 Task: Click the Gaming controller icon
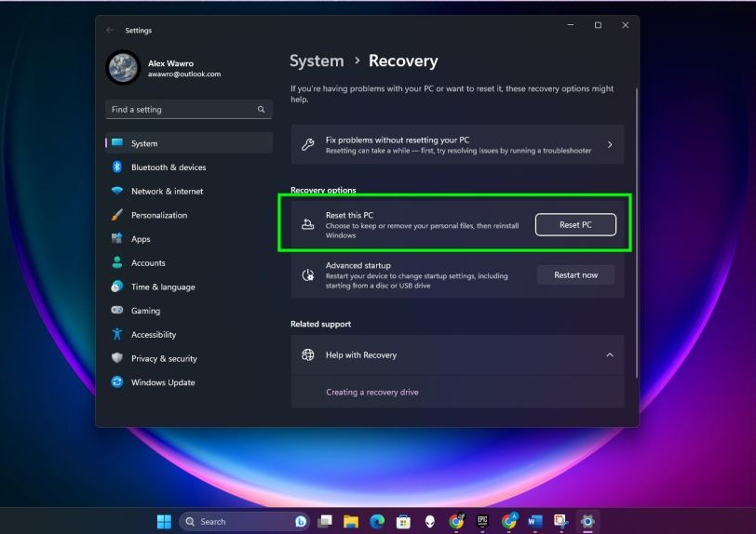point(117,311)
